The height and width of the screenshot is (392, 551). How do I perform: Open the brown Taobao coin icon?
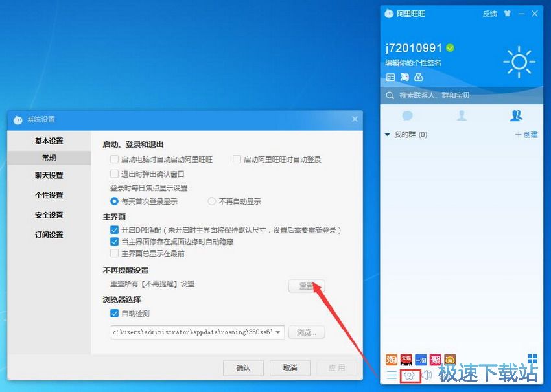[x=450, y=360]
